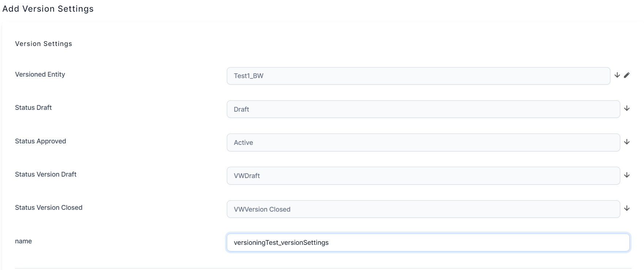Expand the Status Version Draft dropdown arrow
Viewport: 644px width, 270px height.
pos(627,175)
